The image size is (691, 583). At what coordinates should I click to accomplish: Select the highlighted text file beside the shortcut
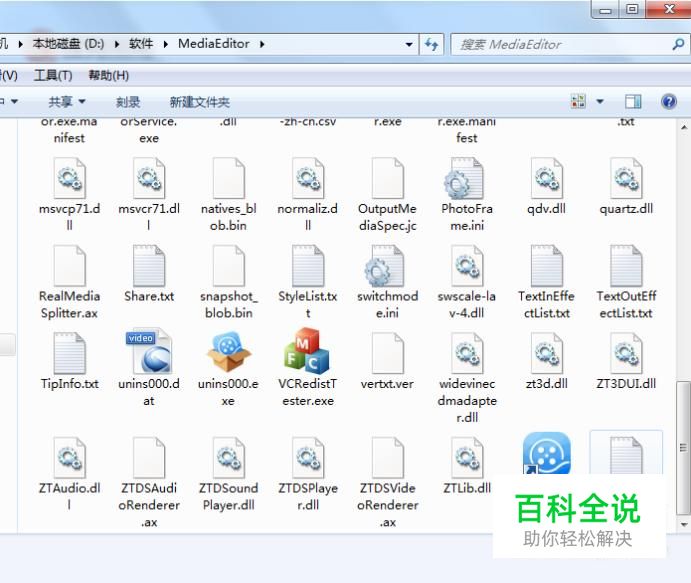(626, 455)
